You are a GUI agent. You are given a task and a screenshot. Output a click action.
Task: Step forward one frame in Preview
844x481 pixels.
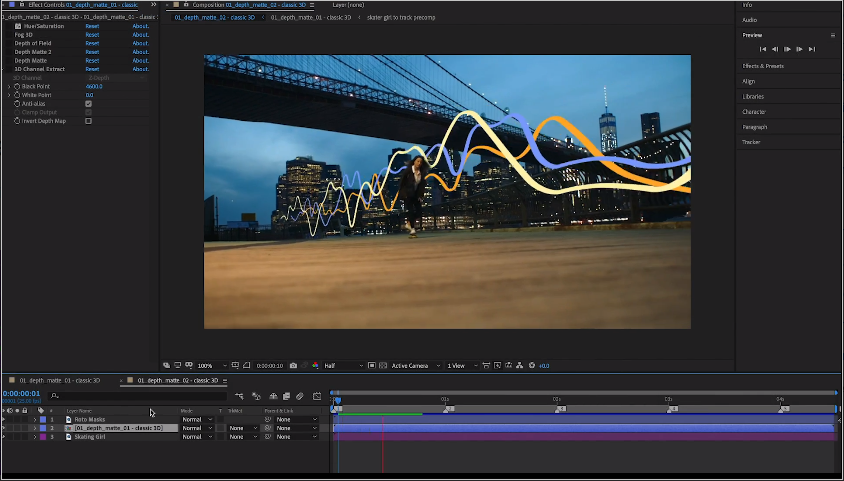click(799, 49)
